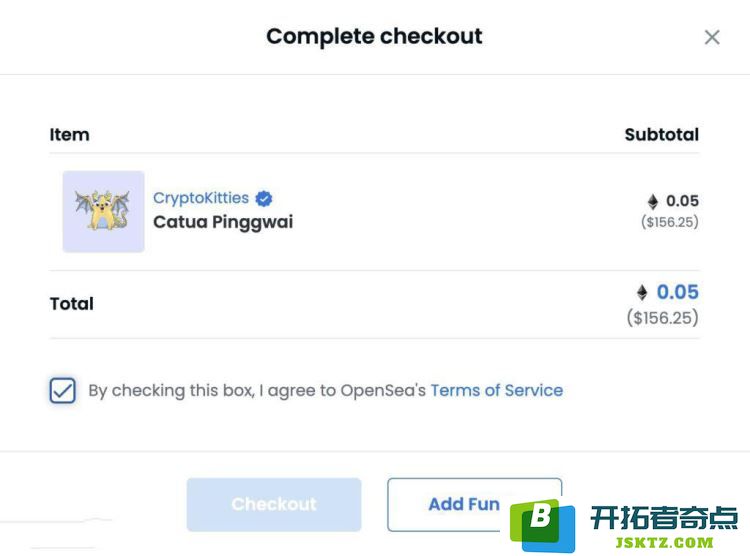This screenshot has height=556, width=750.
Task: Click the Item column header
Action: pyautogui.click(x=69, y=134)
